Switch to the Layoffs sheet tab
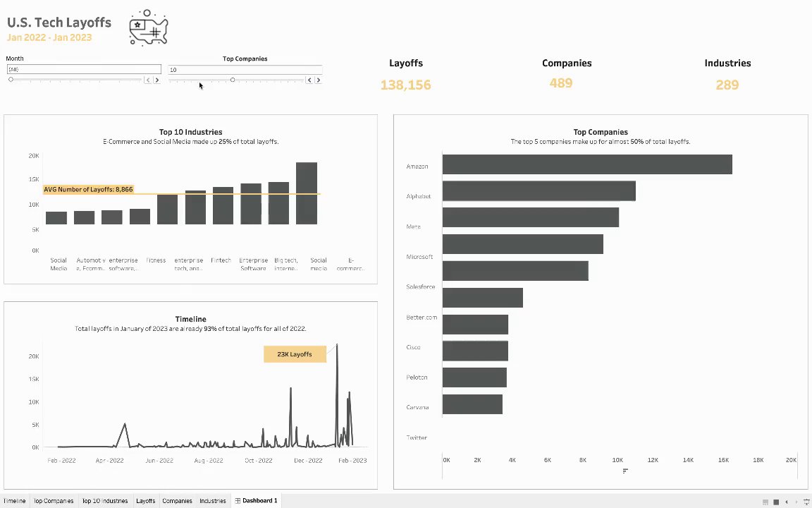Screen dimensions: 812x508 point(145,501)
